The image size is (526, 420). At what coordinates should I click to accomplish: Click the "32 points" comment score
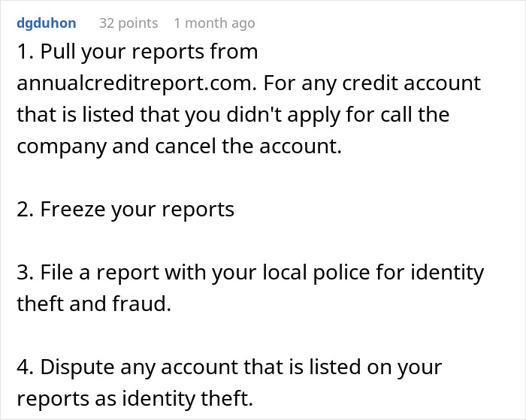click(x=128, y=23)
